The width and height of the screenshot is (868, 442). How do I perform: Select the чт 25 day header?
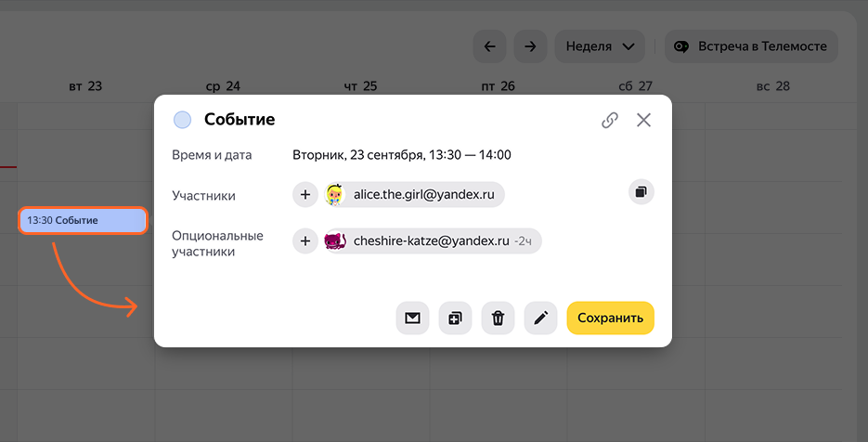click(360, 86)
